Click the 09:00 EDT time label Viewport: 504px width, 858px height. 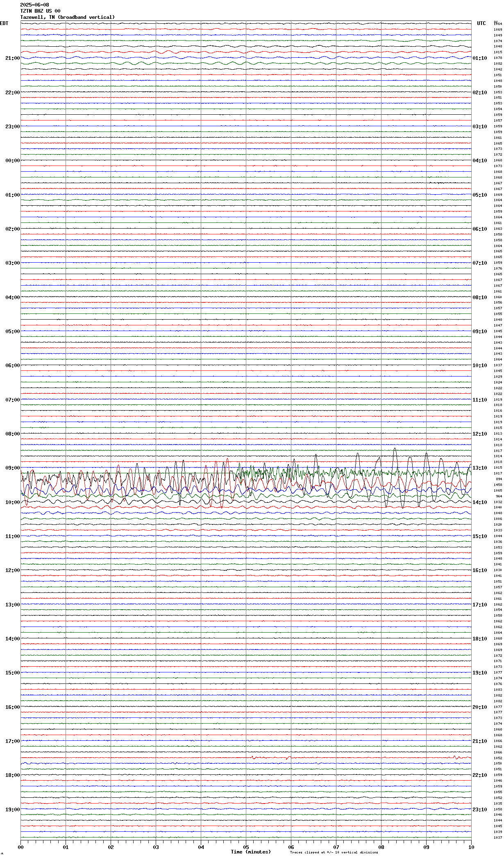coord(13,468)
